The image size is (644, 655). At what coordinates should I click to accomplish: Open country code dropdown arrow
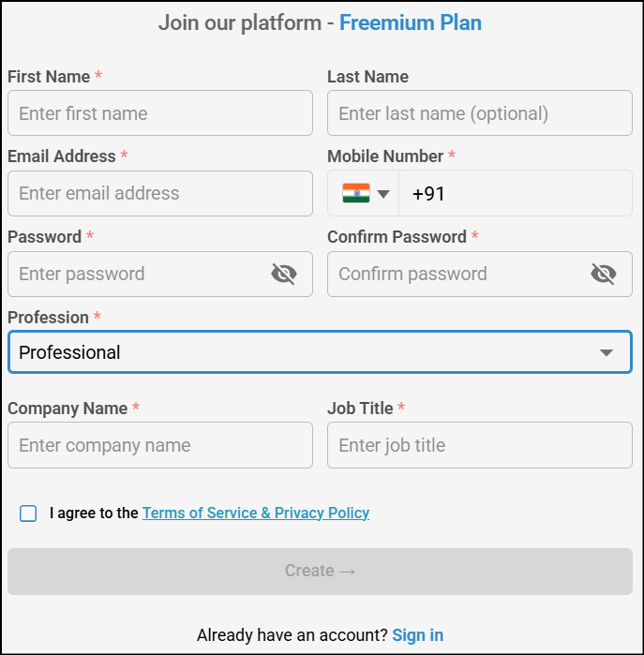tap(382, 194)
